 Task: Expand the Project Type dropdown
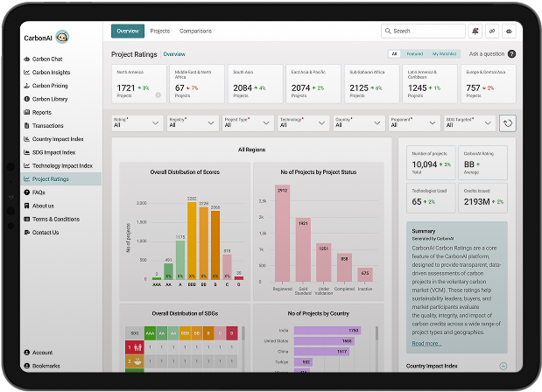(x=247, y=123)
